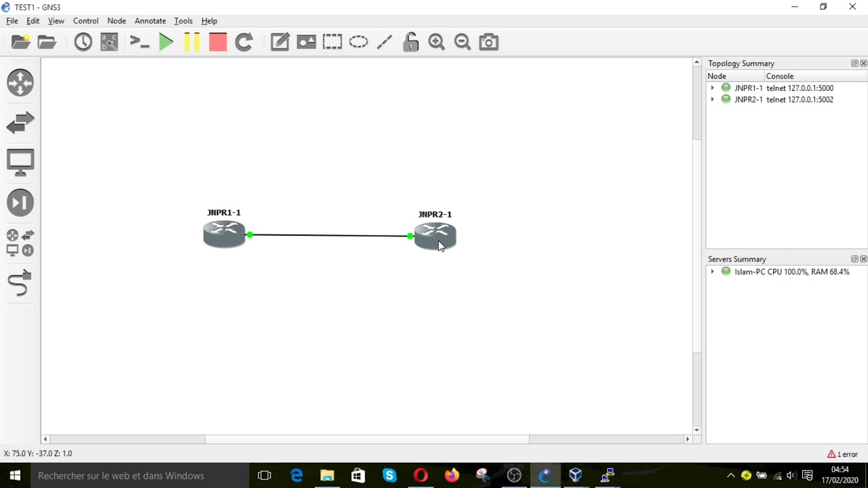Float the Servers Summary panel
This screenshot has height=488, width=868.
coord(854,259)
